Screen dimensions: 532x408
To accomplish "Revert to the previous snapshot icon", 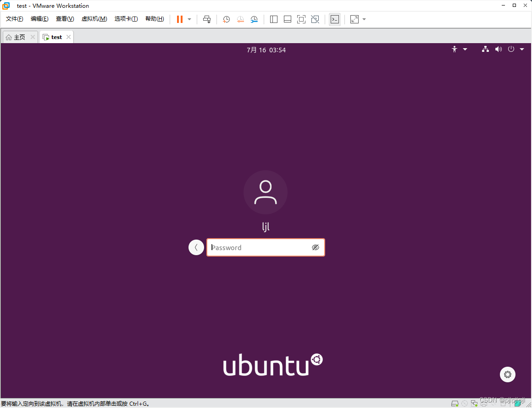I will [x=240, y=19].
